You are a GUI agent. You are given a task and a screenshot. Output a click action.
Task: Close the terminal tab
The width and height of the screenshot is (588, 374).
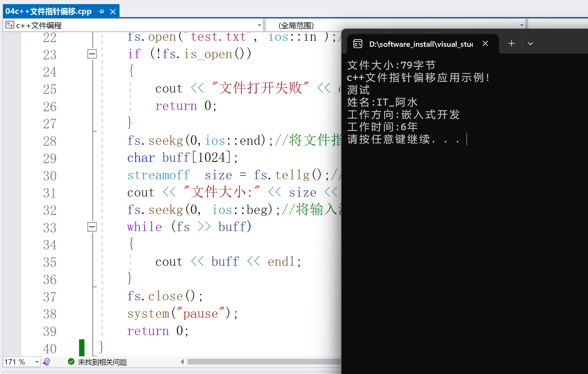point(486,44)
